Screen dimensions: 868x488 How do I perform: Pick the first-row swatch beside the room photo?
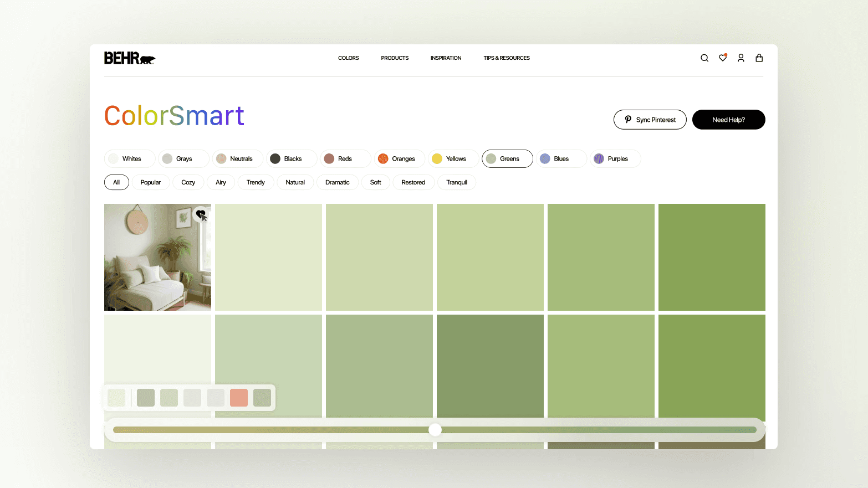tap(268, 257)
